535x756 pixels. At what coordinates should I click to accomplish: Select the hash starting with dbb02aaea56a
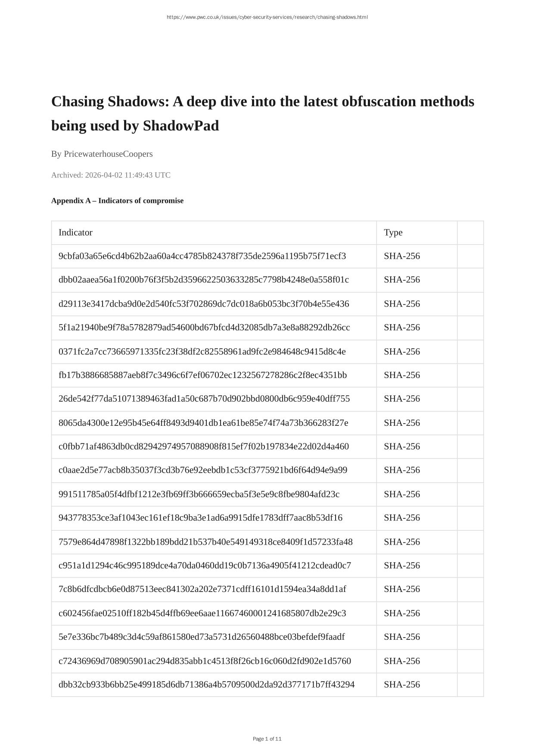pyautogui.click(x=203, y=280)
